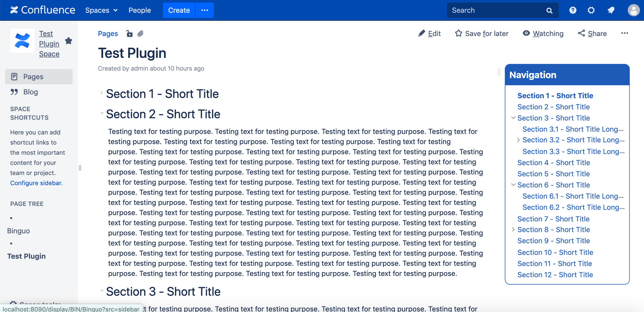This screenshot has height=312, width=644.
Task: Click the Share button
Action: (592, 34)
